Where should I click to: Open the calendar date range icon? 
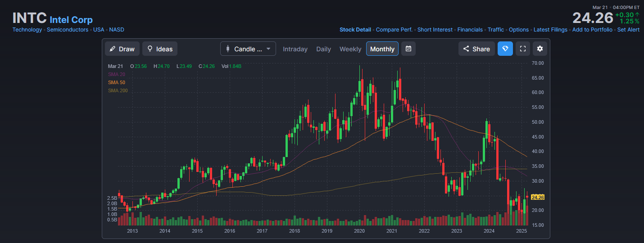[408, 49]
